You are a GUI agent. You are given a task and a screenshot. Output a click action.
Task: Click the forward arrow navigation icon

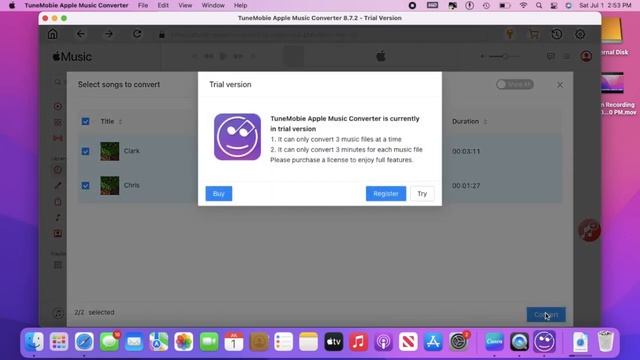tap(109, 34)
